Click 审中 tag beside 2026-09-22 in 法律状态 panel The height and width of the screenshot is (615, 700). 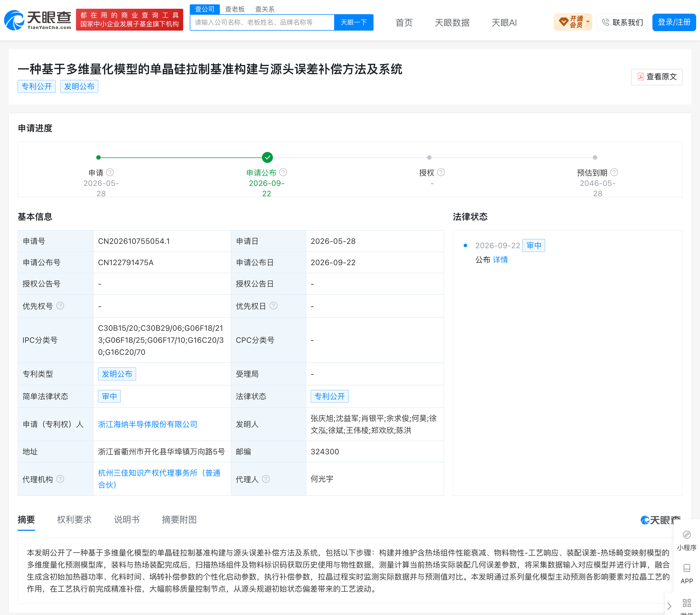tap(533, 245)
